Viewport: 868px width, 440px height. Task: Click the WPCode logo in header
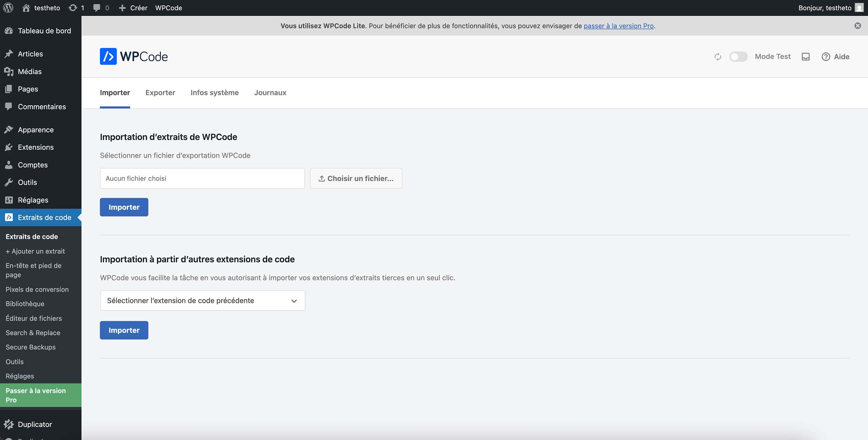[x=134, y=56]
